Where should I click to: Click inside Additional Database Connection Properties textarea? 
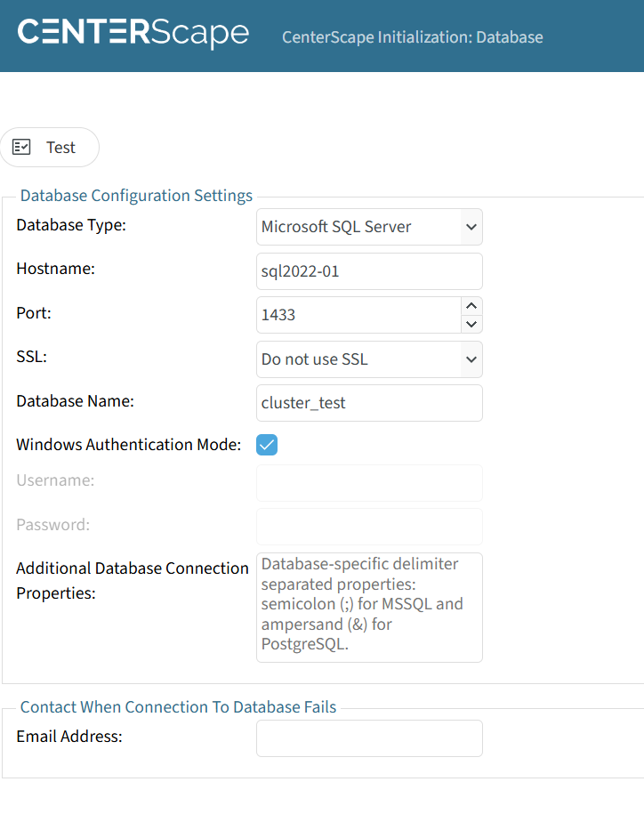[369, 608]
